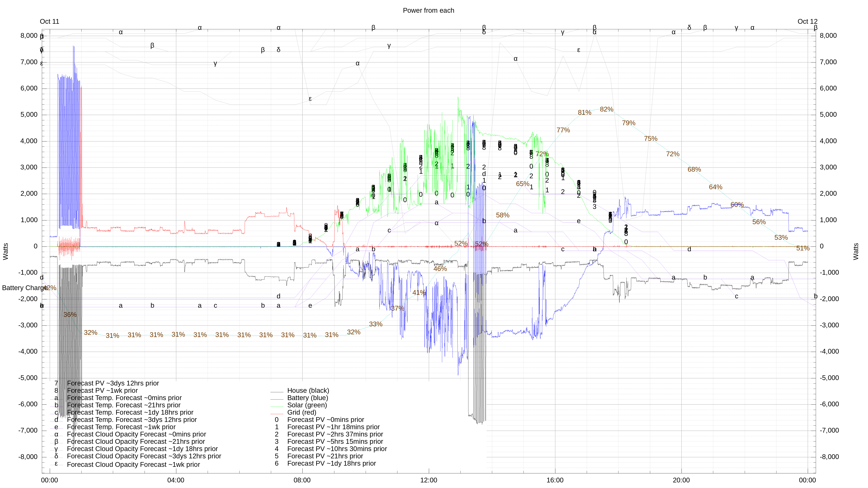Click legend 'Forecast Cloud Opacity Forecast ~0mins prior'

136,434
